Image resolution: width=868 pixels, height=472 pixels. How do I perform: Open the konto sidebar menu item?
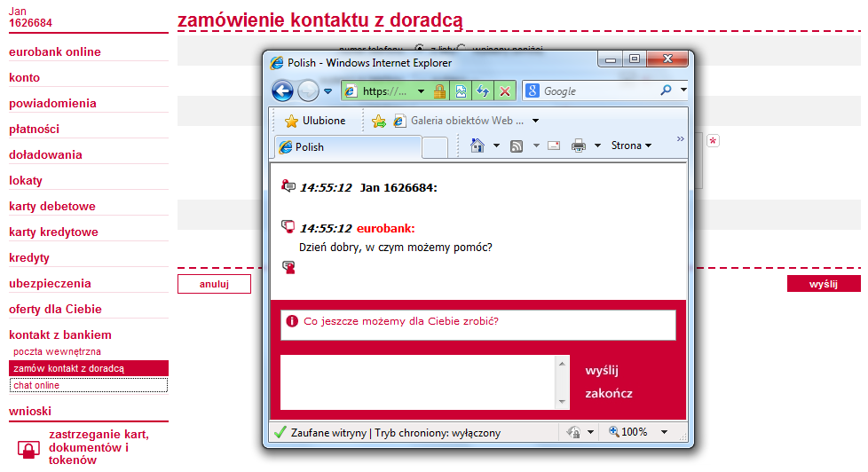click(24, 77)
